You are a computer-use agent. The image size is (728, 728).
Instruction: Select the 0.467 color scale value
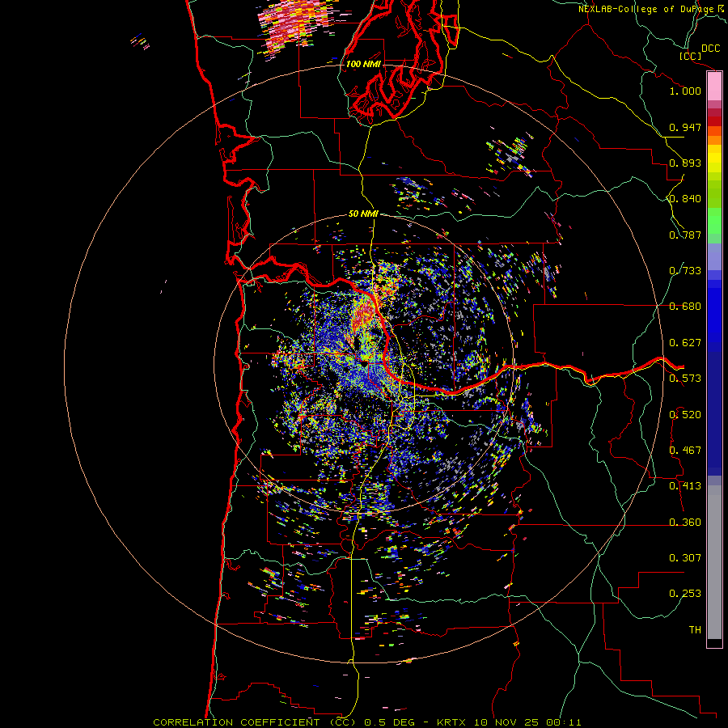coord(685,451)
